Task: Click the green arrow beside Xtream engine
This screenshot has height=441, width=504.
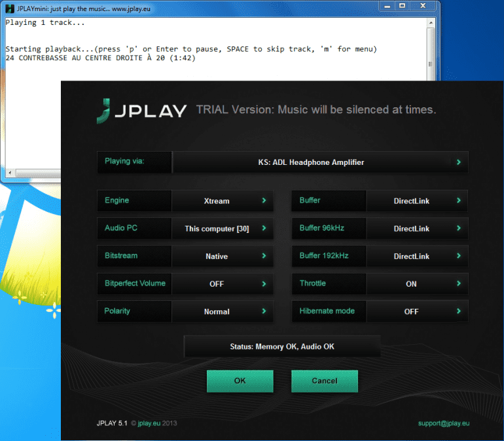Action: (264, 201)
